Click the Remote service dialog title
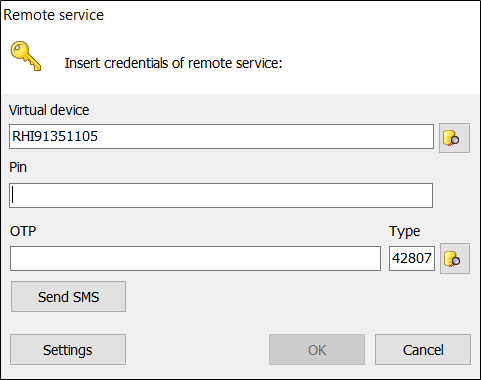The height and width of the screenshot is (380, 481). pos(53,15)
